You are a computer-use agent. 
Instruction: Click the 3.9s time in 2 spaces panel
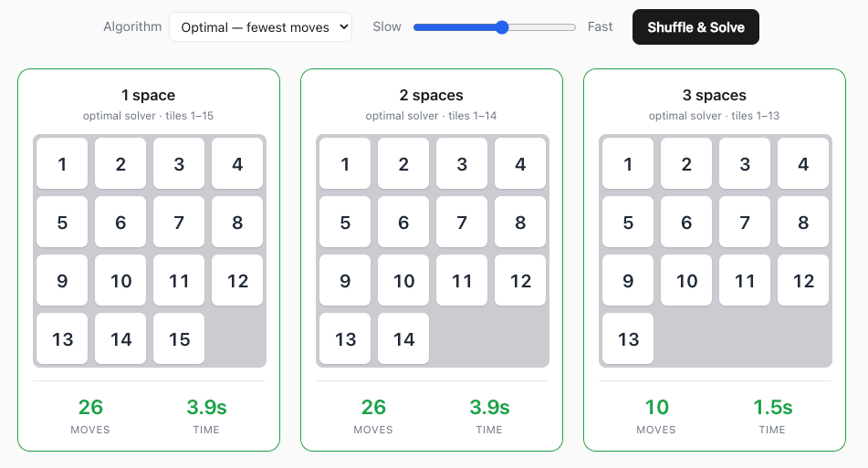(489, 407)
